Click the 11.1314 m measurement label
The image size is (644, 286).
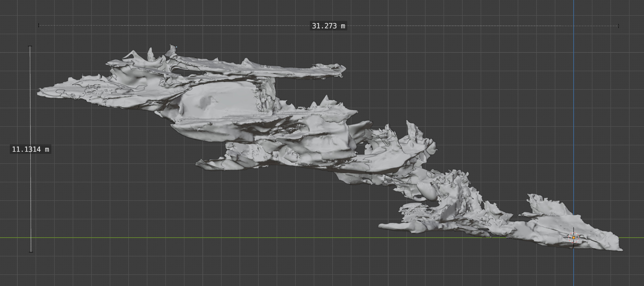(30, 149)
